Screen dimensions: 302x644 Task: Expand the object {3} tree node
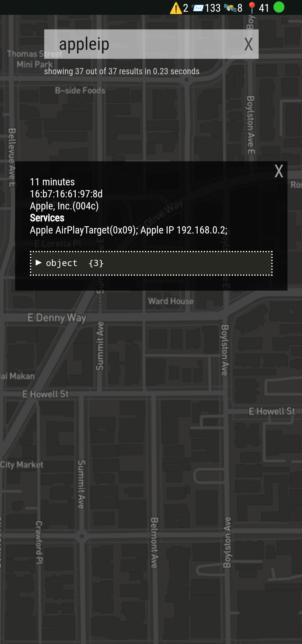click(x=39, y=263)
